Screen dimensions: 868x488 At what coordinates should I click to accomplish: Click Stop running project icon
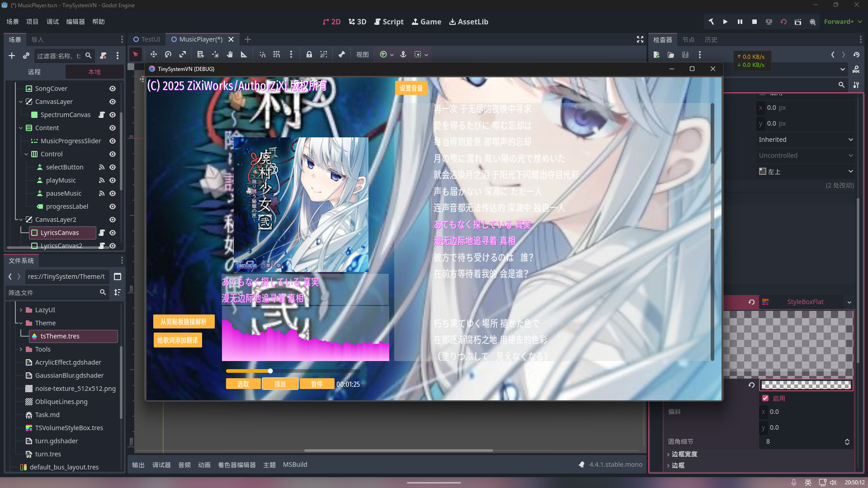point(755,22)
